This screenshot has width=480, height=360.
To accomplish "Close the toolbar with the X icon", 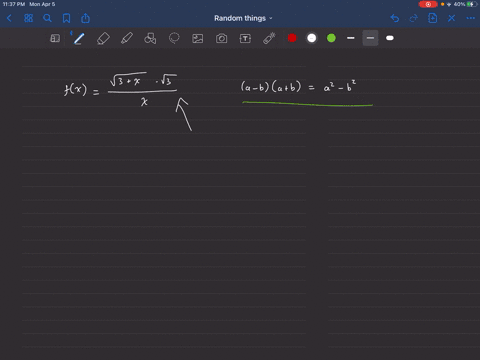I will click(x=451, y=18).
